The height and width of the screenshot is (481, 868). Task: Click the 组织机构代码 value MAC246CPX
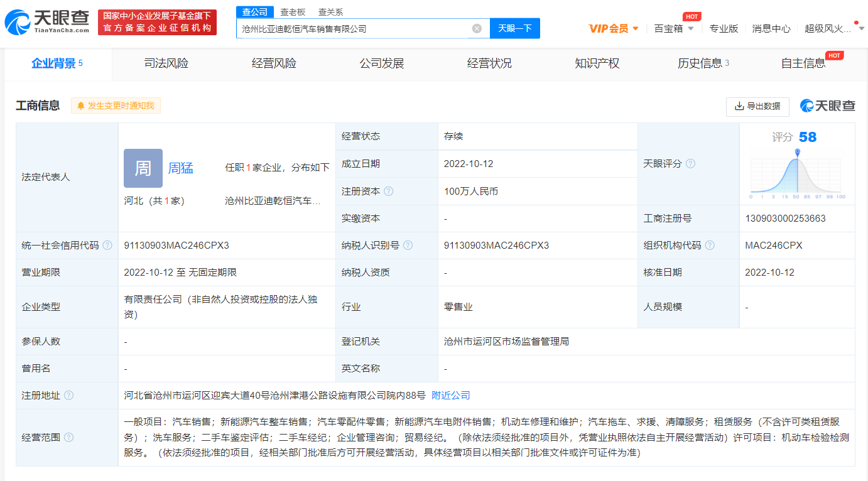pos(774,246)
